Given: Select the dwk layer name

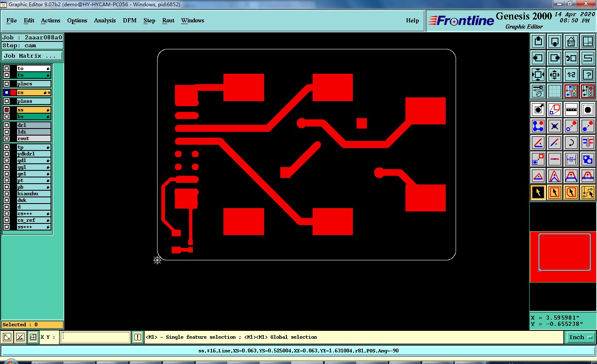Looking at the screenshot, I should (x=34, y=200).
